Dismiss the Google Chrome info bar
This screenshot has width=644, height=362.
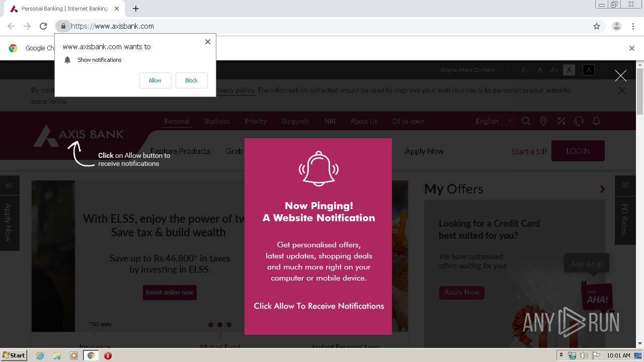point(632,48)
